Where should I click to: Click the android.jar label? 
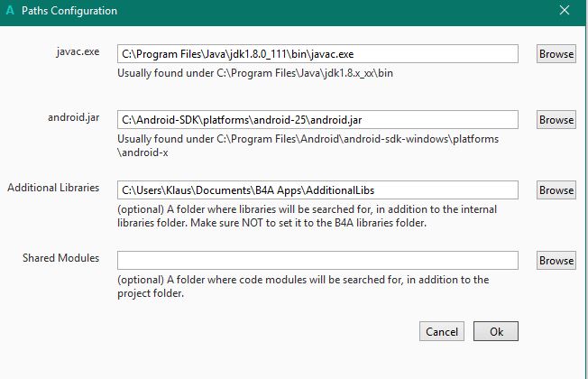[73, 117]
